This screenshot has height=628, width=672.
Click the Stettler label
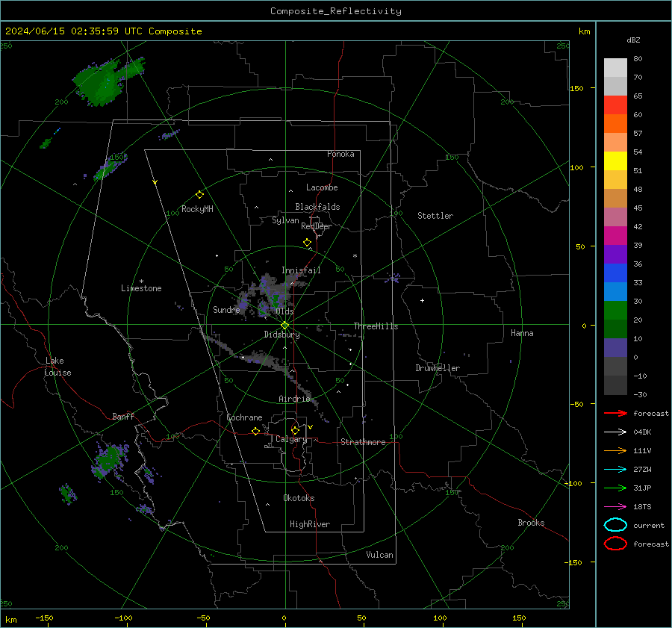pos(435,216)
